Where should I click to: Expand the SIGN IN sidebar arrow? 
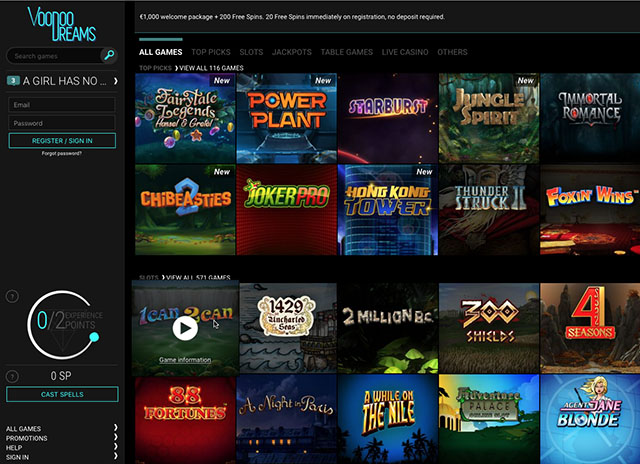[116, 456]
